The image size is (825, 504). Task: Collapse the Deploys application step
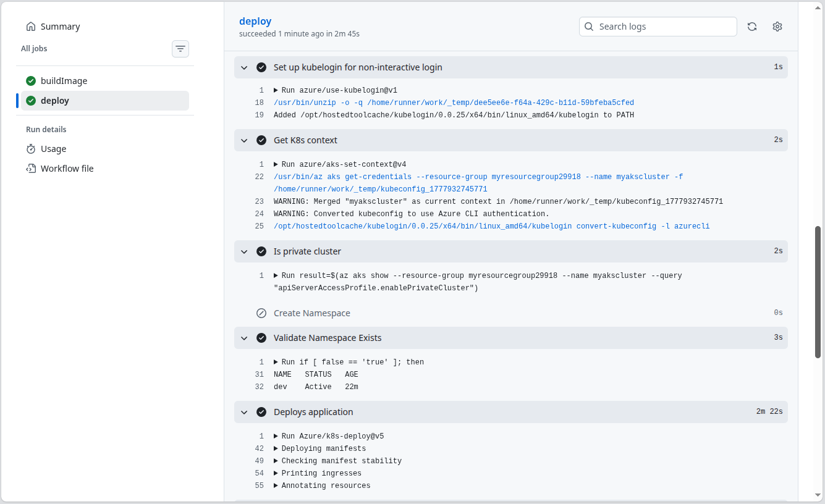click(244, 412)
